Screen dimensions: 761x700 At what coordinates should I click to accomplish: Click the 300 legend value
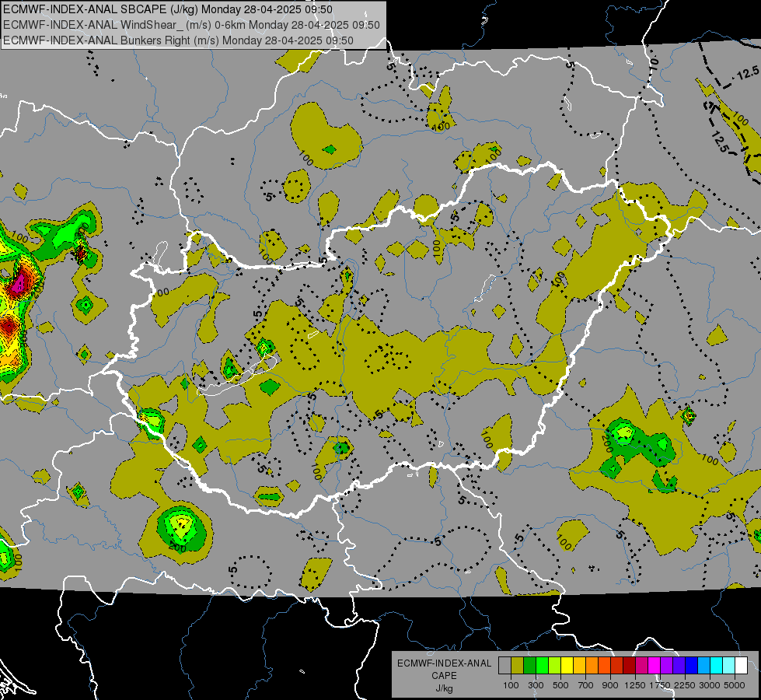536,685
